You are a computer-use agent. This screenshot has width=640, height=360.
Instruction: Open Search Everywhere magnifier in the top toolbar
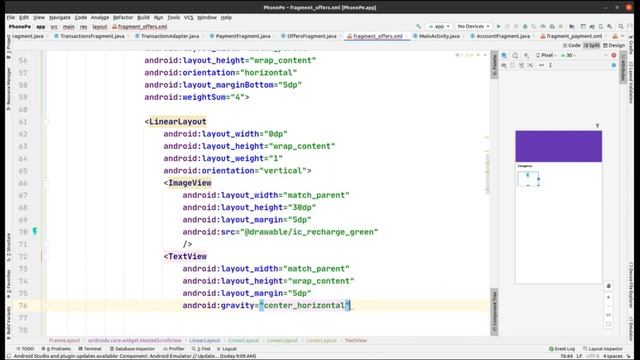(x=621, y=27)
